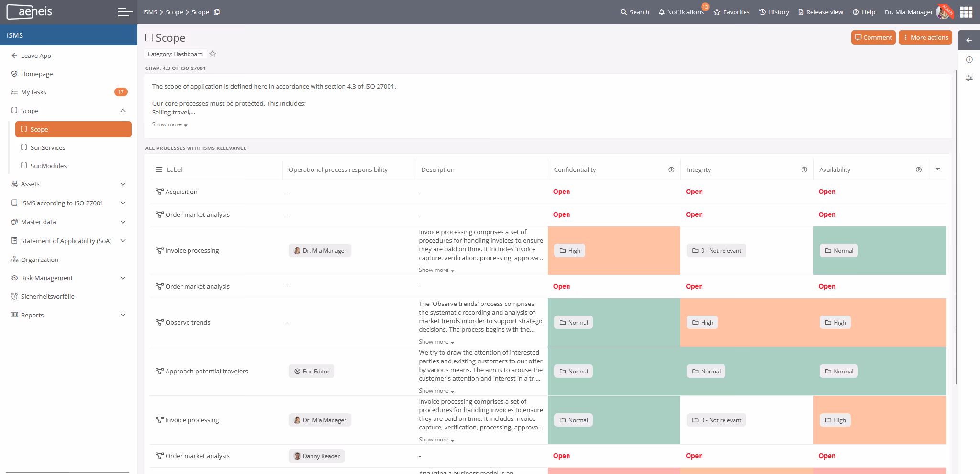The height and width of the screenshot is (474, 980).
Task: Click the Comment button
Action: coord(873,37)
